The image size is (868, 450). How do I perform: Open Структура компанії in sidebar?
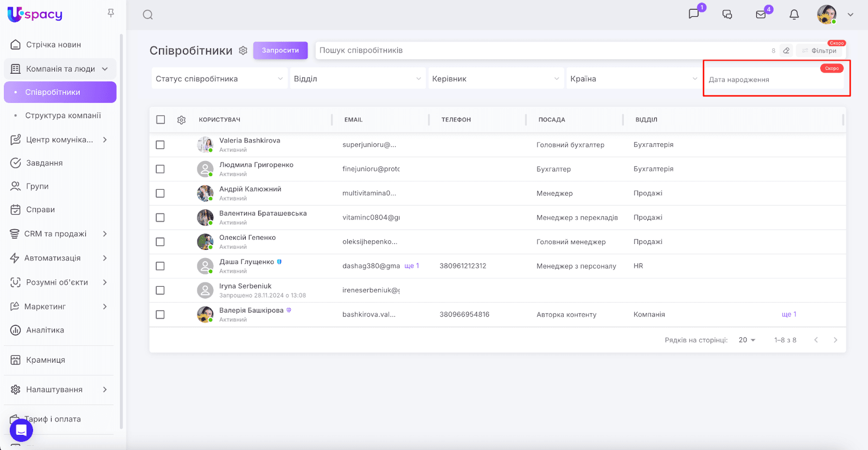coord(63,115)
